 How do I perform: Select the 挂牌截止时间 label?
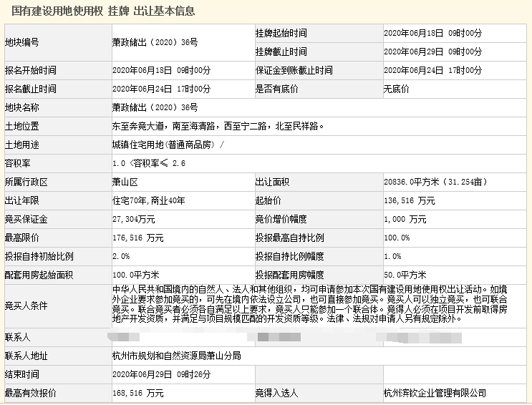pyautogui.click(x=281, y=52)
